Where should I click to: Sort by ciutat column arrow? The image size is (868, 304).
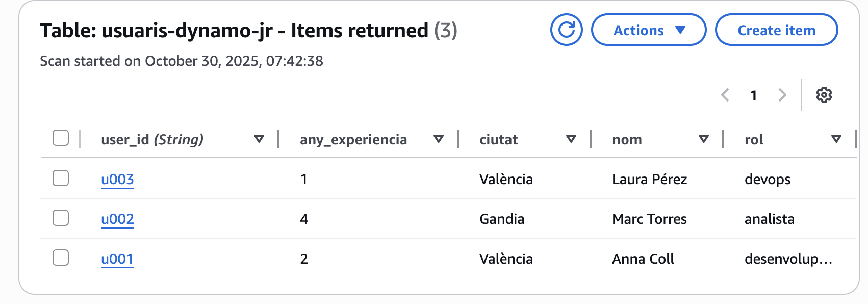tap(571, 139)
